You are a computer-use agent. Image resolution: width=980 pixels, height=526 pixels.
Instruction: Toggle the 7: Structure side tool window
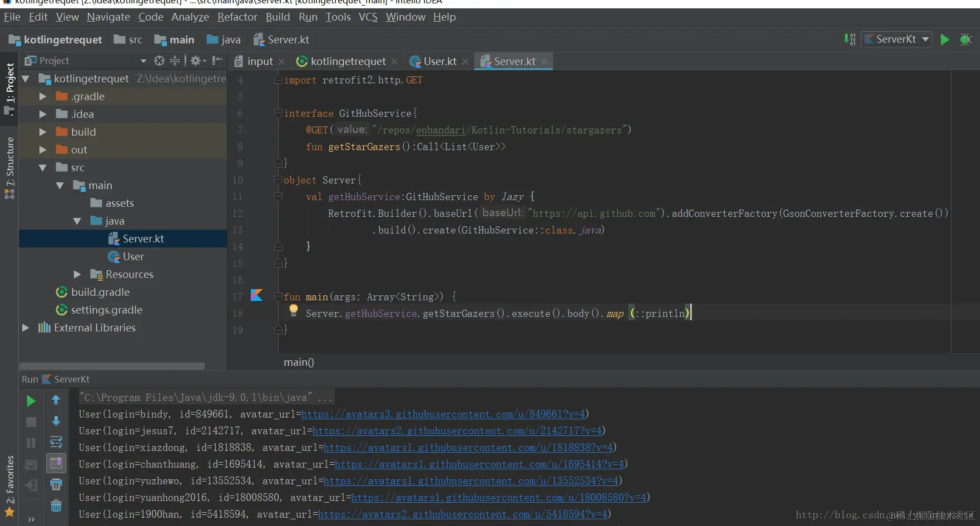click(9, 167)
